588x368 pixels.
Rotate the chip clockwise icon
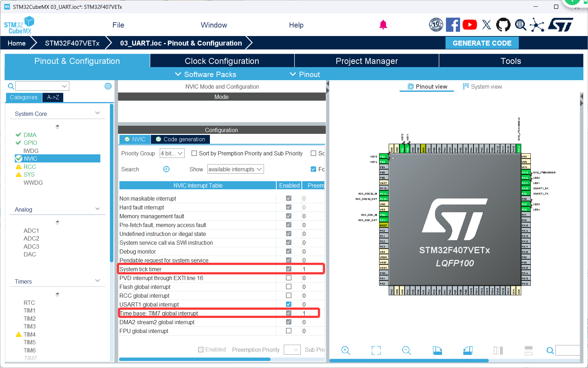pyautogui.click(x=437, y=350)
